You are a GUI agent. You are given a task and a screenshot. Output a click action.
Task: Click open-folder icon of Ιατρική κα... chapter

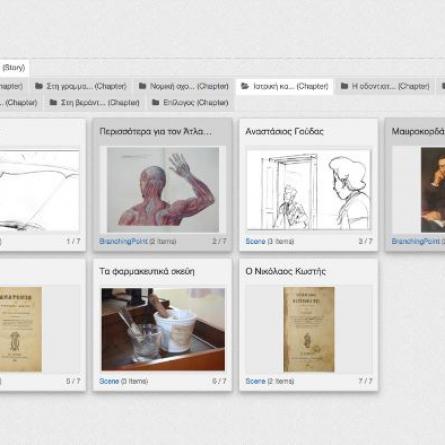pos(245,86)
